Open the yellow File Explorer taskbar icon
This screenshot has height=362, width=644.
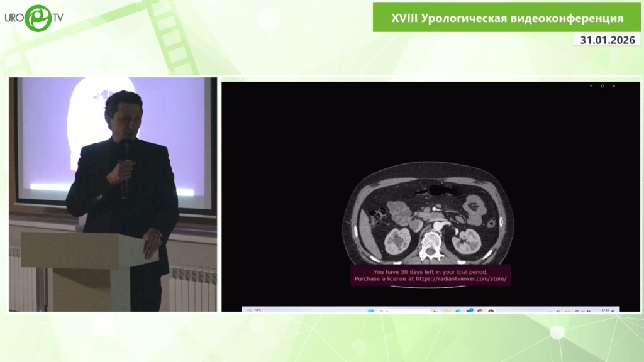(447, 310)
